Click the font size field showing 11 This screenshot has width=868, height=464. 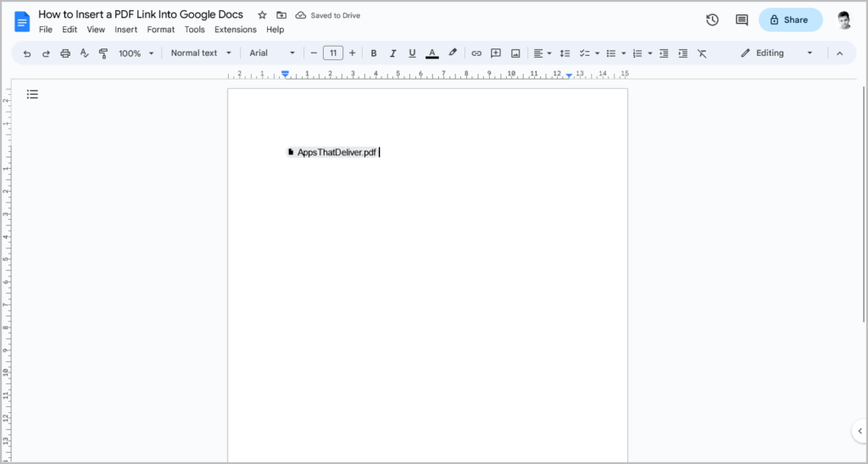click(x=332, y=53)
